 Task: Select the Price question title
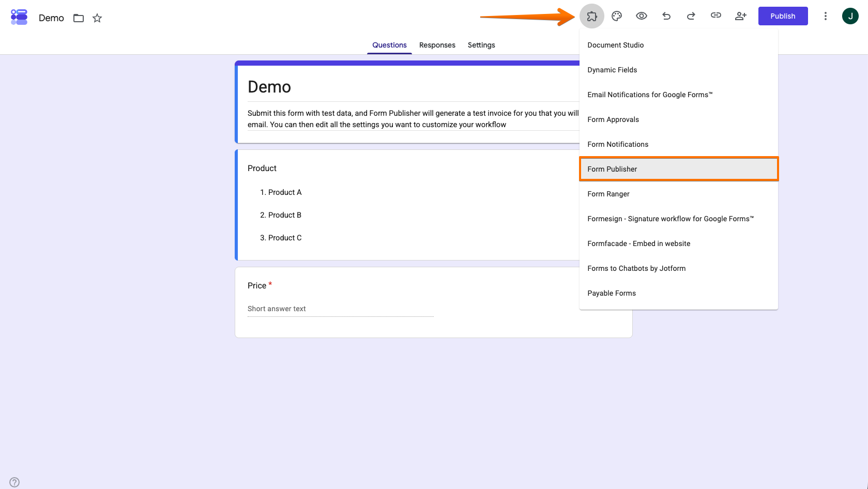257,285
